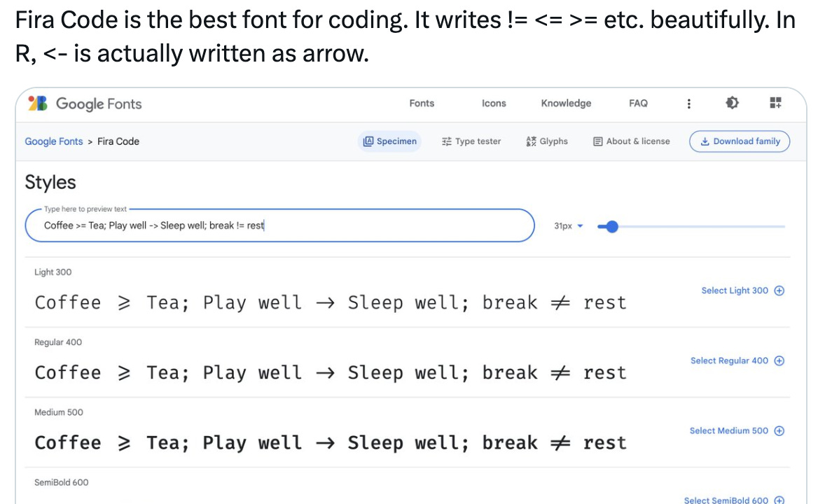Click the Medium 500 sample text line
Viewport: 825px width, 504px height.
click(x=331, y=442)
